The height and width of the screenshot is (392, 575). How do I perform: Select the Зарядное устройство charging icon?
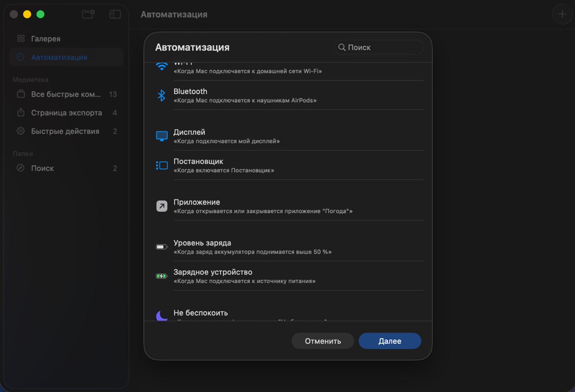[162, 276]
